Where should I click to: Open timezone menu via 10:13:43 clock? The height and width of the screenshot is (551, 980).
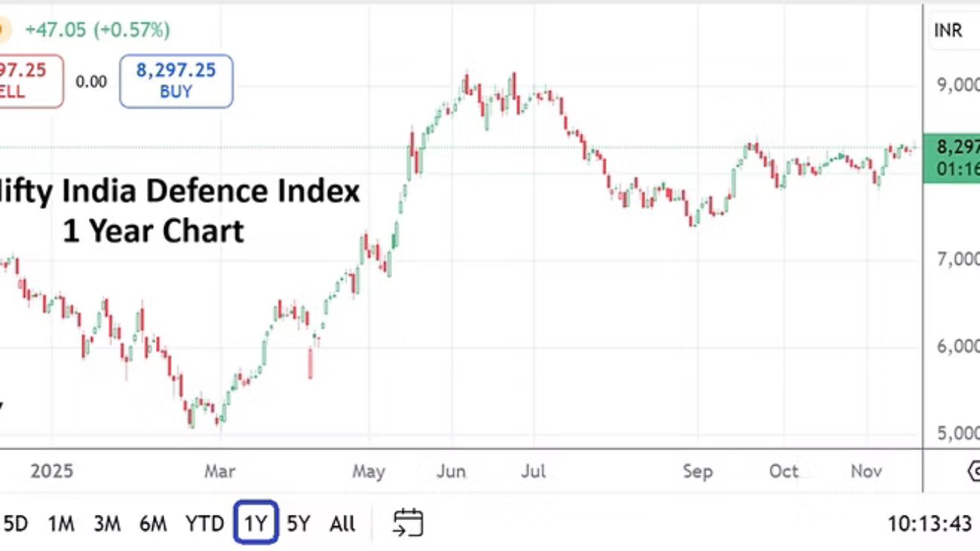[x=929, y=523]
